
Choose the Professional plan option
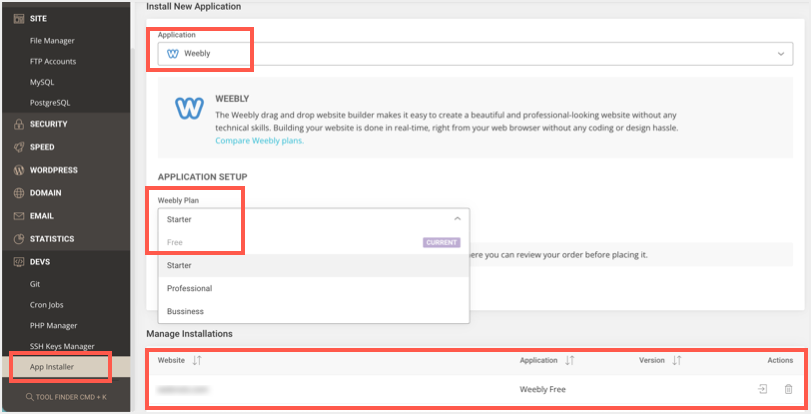[x=190, y=289]
